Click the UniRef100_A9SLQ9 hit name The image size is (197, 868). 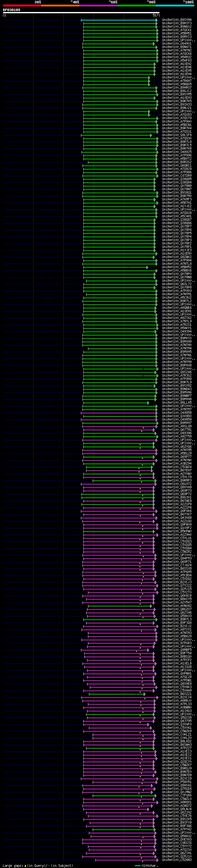[x=177, y=426]
